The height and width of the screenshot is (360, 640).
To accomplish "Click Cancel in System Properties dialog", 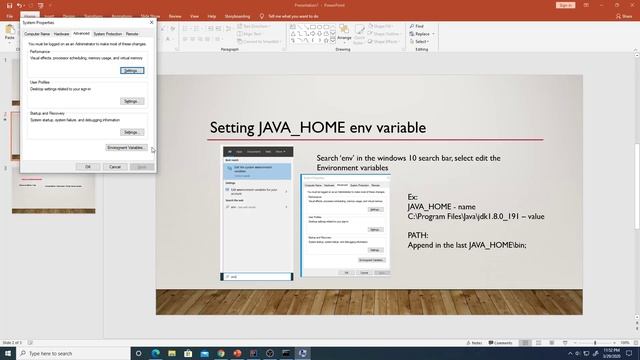I will [x=115, y=167].
